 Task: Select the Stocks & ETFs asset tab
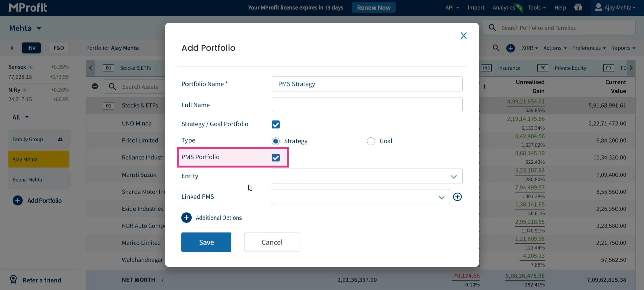(x=127, y=68)
